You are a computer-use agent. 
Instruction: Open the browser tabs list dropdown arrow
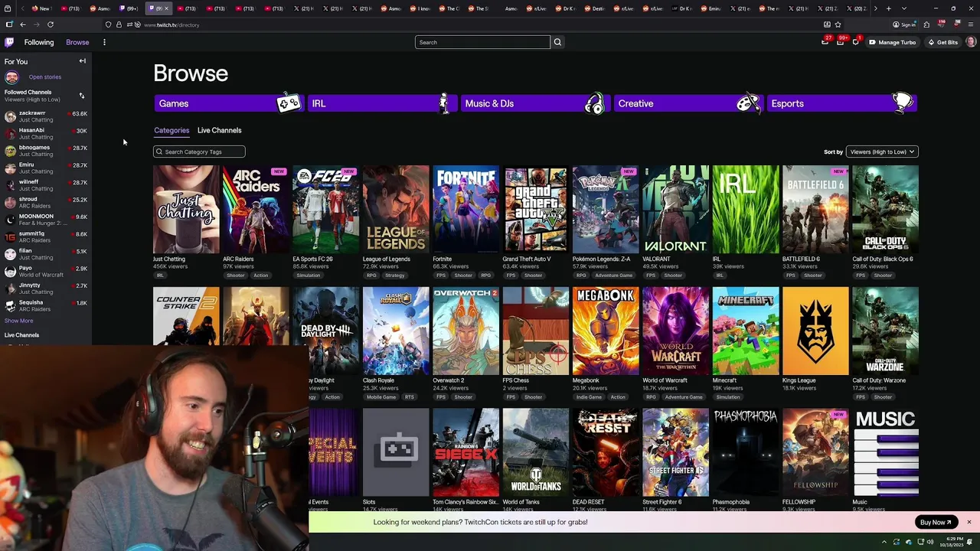[903, 8]
